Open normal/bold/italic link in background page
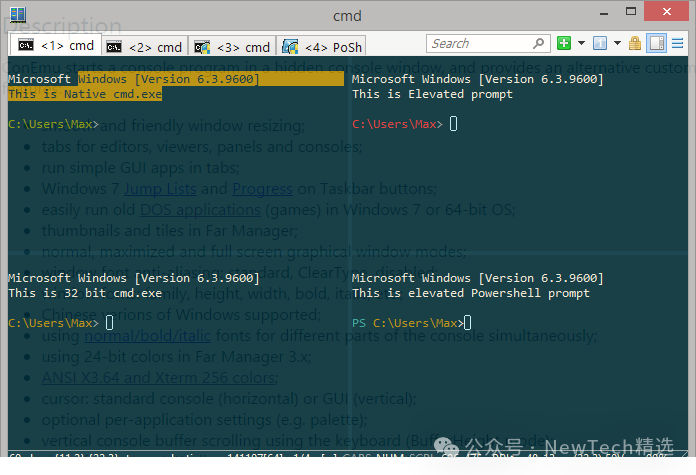The width and height of the screenshot is (696, 475). (x=147, y=336)
